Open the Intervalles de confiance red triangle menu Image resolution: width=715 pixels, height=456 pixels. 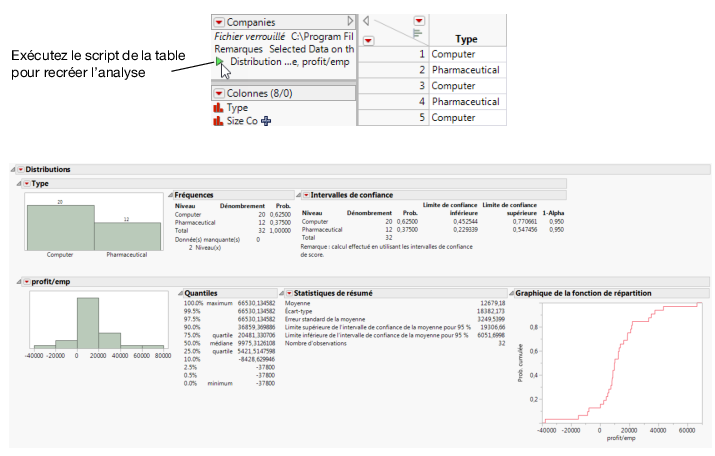306,195
